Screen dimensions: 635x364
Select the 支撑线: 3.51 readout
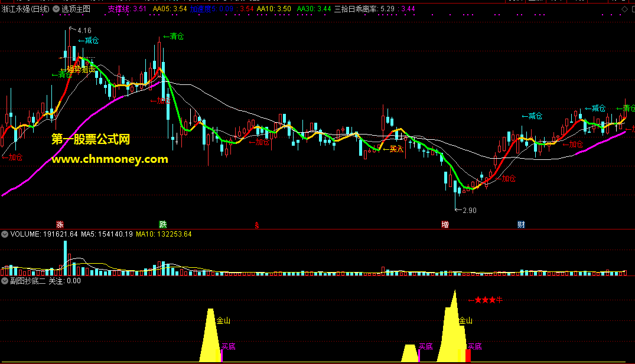click(x=127, y=9)
